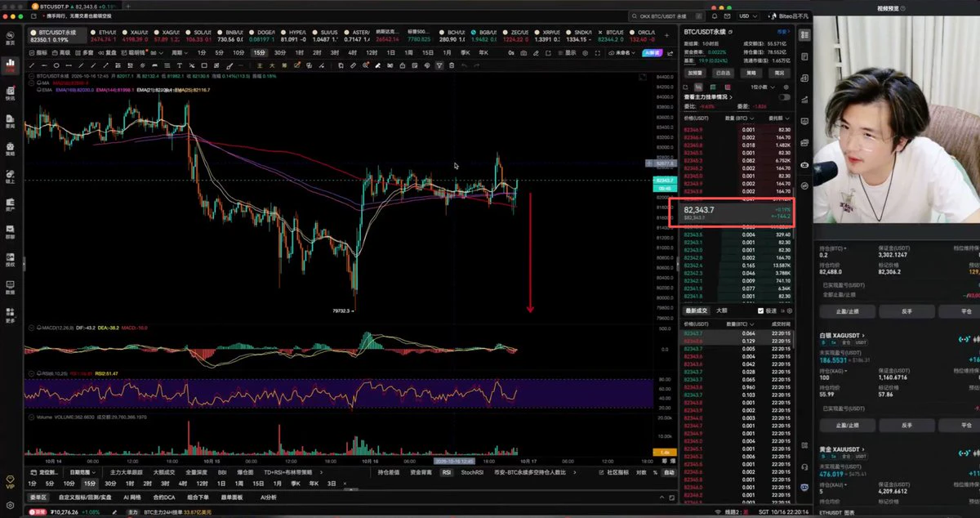
Task: Open the 快讯 news icon in left sidebar
Action: pos(11,92)
